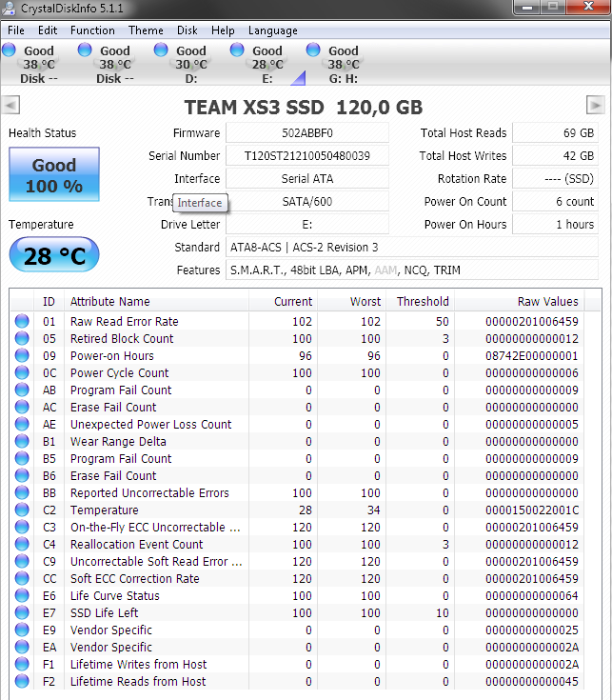
Task: Sort by the Raw Values column header
Action: [x=520, y=301]
